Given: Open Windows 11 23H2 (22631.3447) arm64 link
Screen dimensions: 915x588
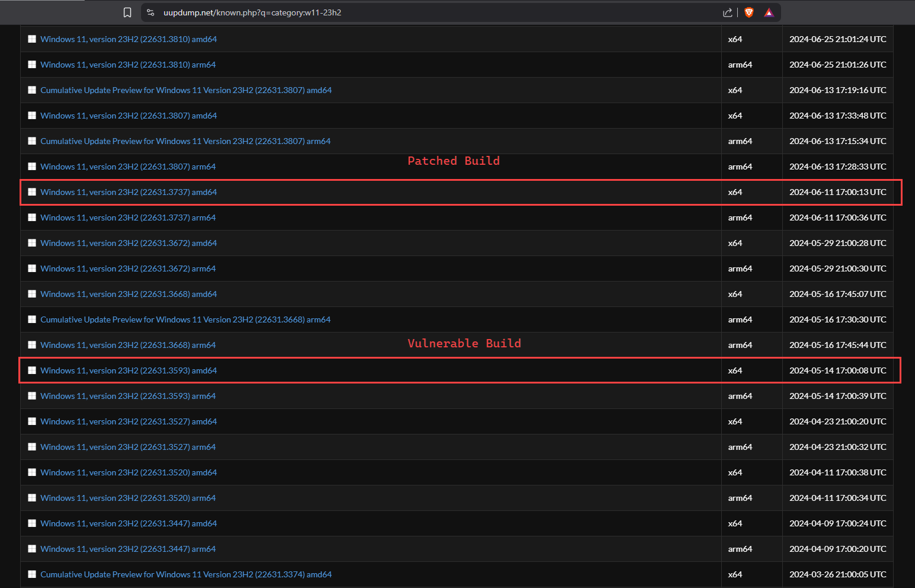Looking at the screenshot, I should coord(128,549).
